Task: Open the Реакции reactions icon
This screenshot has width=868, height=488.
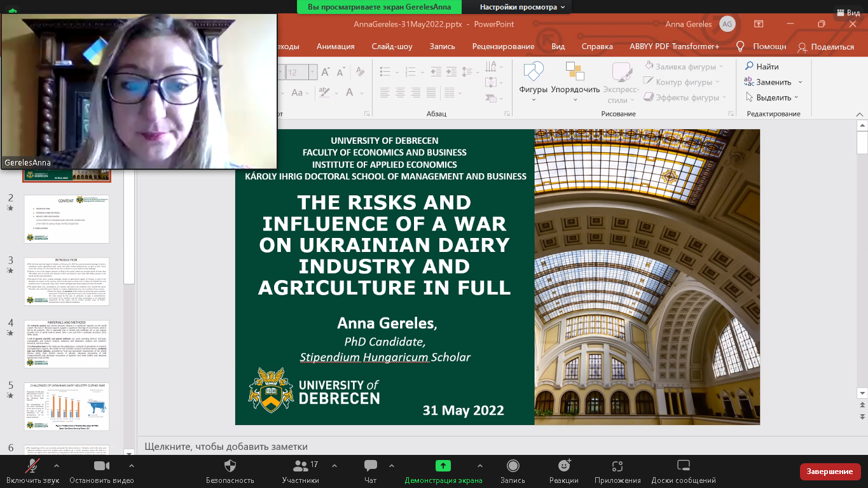Action: point(563,466)
